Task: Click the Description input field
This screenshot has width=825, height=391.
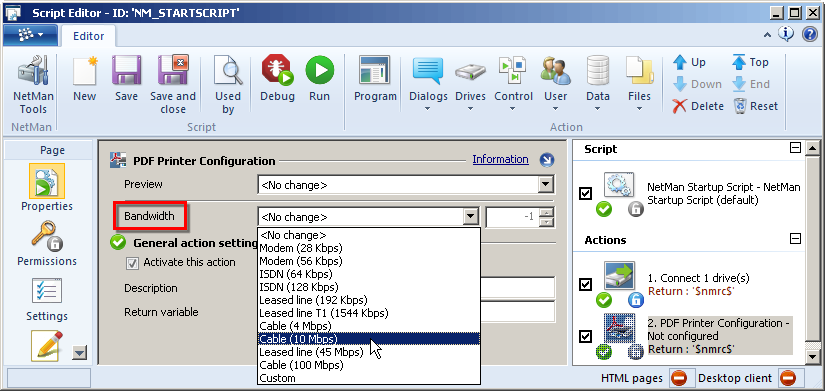Action: point(517,288)
